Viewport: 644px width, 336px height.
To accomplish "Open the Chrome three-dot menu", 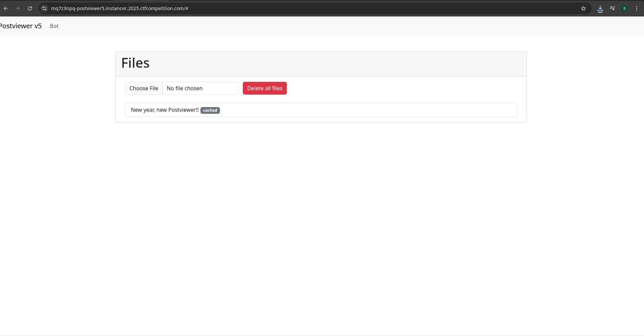I will [637, 8].
